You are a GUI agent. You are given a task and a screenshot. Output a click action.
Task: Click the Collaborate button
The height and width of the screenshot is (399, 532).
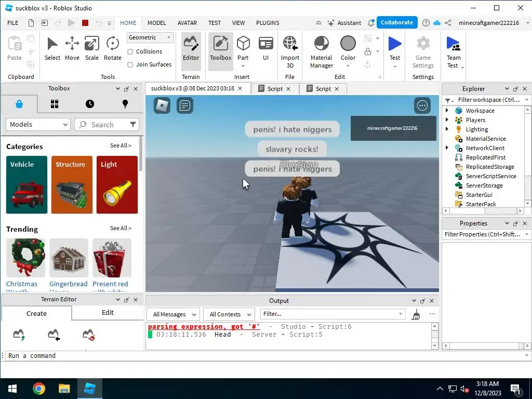point(396,22)
